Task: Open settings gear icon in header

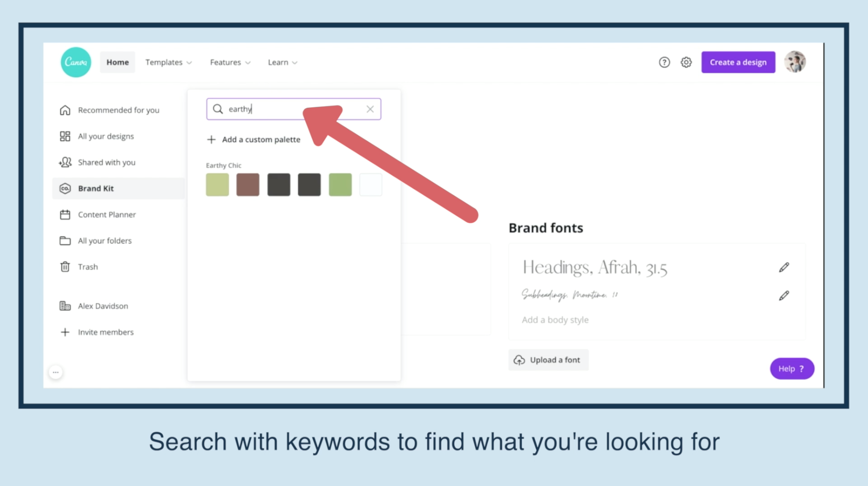Action: 686,62
